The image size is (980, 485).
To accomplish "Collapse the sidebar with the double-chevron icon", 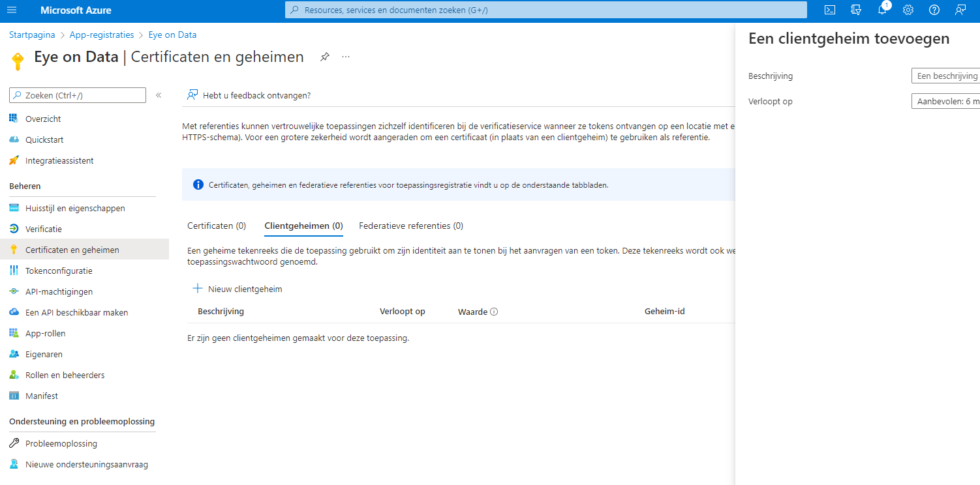I will [x=159, y=95].
